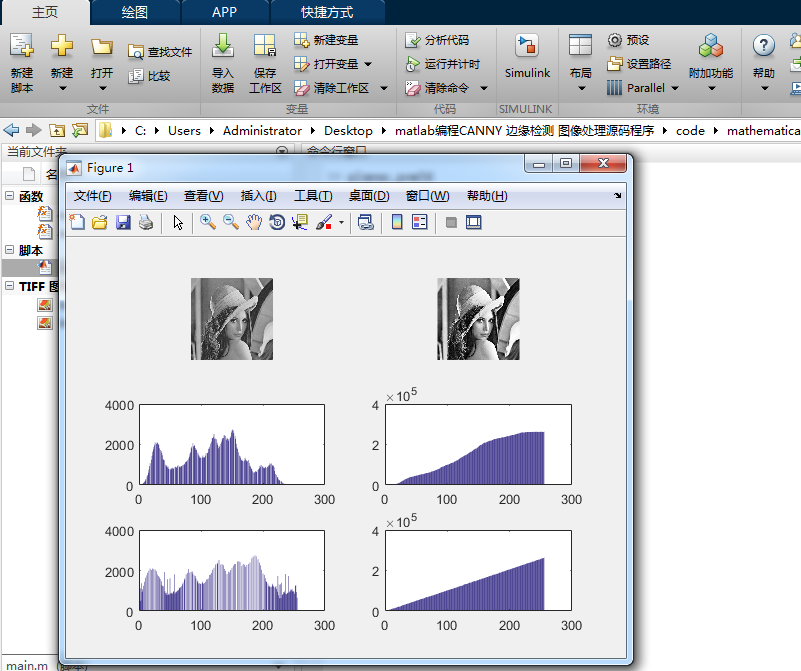
Task: Open the Layout (布局) menu icon
Action: [580, 45]
